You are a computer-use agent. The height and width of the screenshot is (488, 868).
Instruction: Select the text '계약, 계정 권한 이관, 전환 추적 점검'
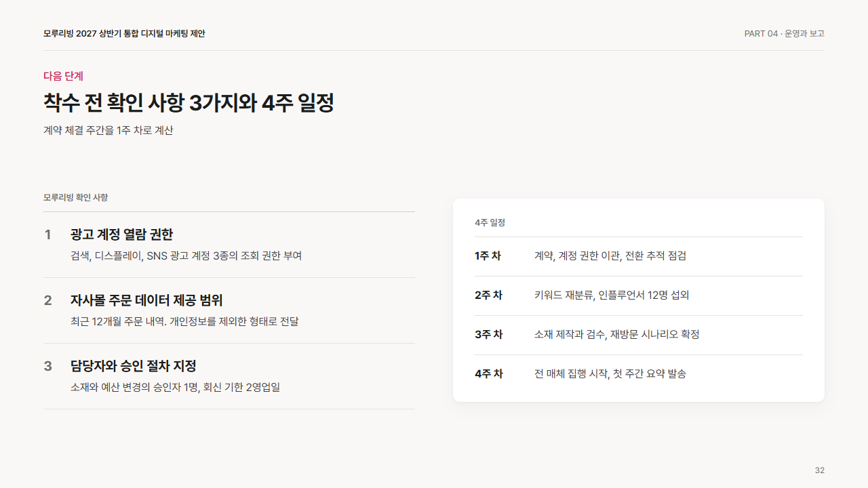click(610, 256)
